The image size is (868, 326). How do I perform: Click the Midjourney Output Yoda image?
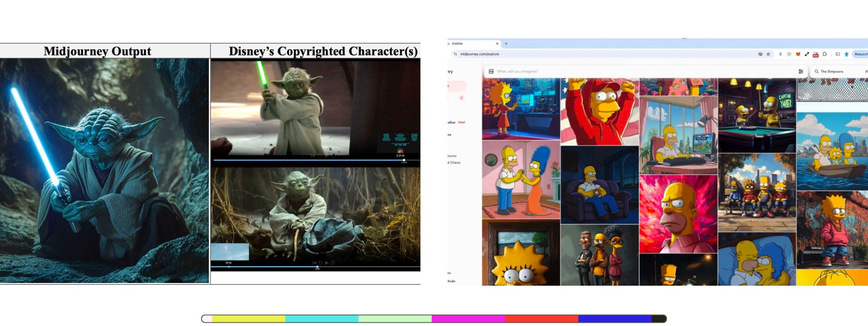(104, 171)
